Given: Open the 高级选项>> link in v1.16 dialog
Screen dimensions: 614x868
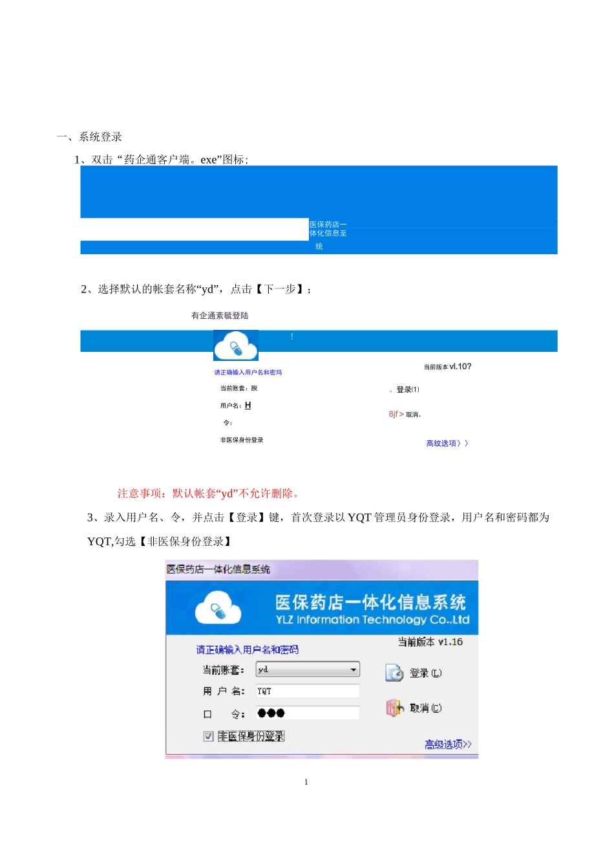Looking at the screenshot, I should 448,744.
